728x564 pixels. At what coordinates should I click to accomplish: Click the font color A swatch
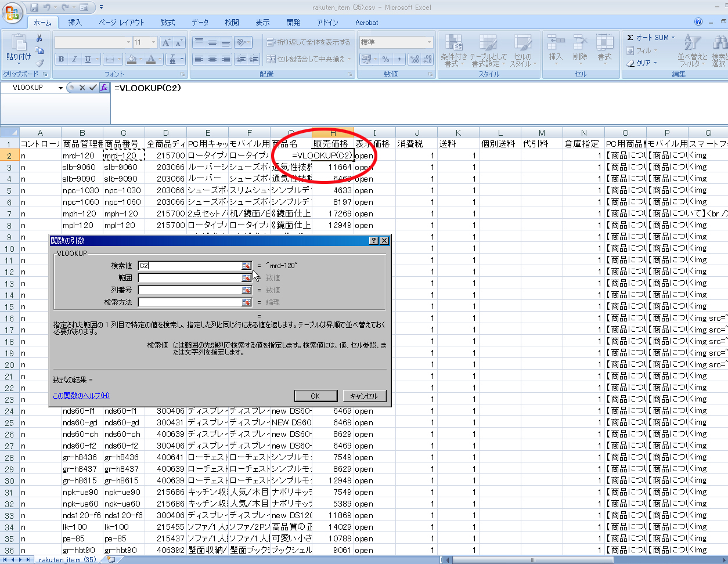point(151,59)
